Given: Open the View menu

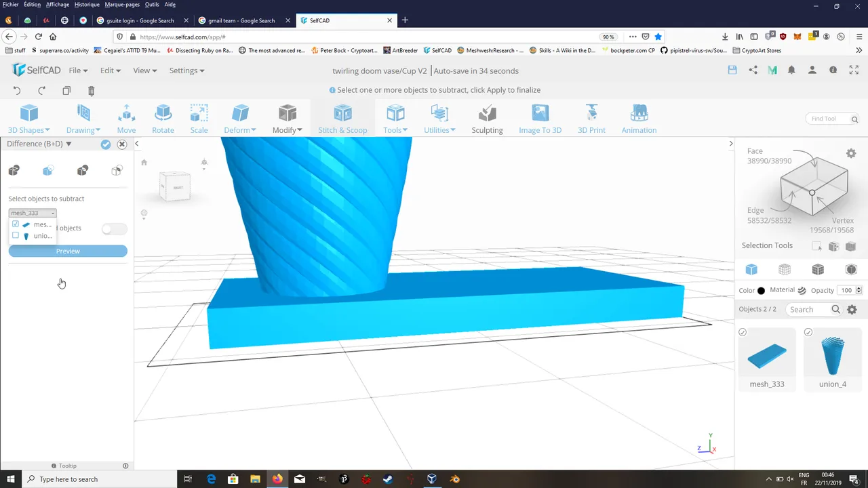Looking at the screenshot, I should [145, 70].
